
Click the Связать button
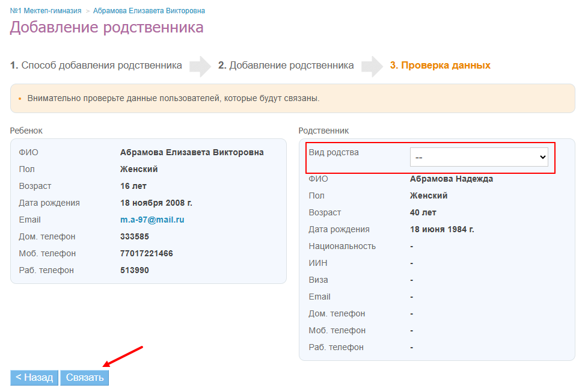pyautogui.click(x=84, y=377)
